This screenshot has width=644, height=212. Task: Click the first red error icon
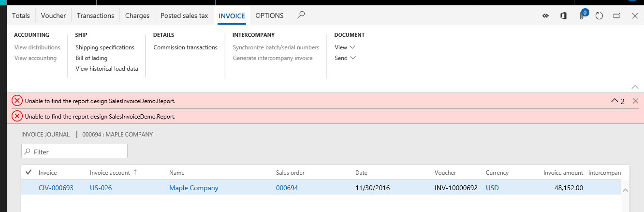(17, 101)
